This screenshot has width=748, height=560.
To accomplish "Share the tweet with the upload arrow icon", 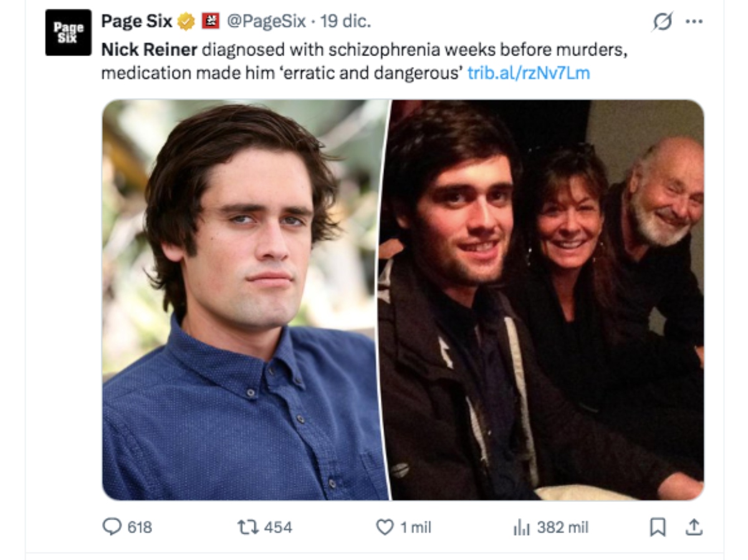I will point(694,528).
